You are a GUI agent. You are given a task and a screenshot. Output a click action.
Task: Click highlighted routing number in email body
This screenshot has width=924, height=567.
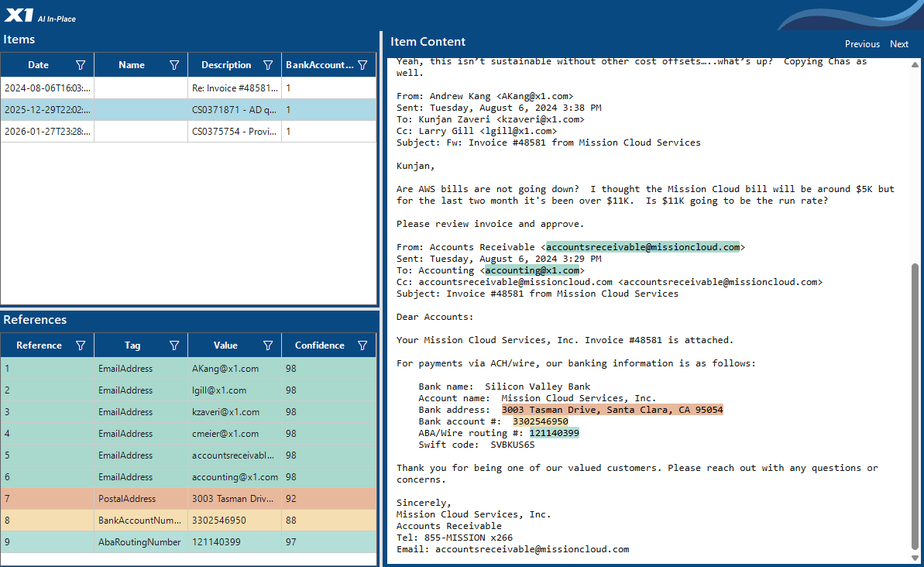tap(554, 433)
